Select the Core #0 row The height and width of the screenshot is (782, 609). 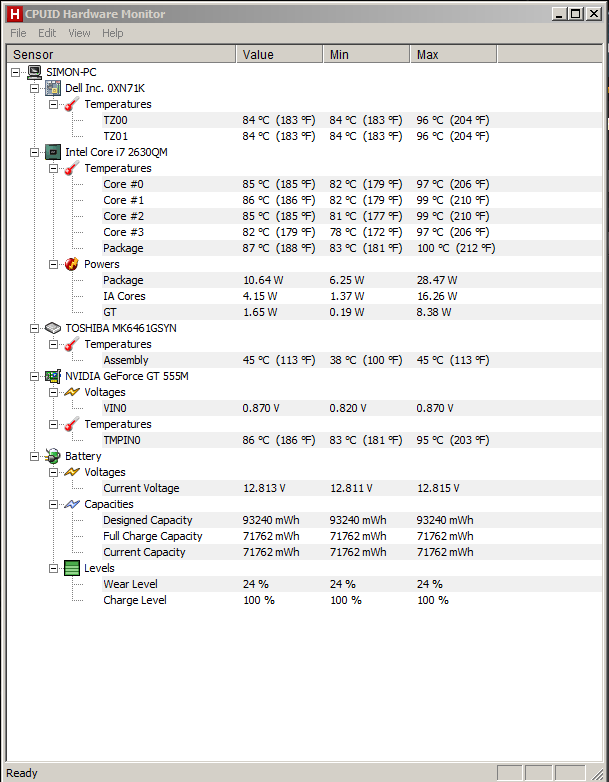[x=352, y=184]
